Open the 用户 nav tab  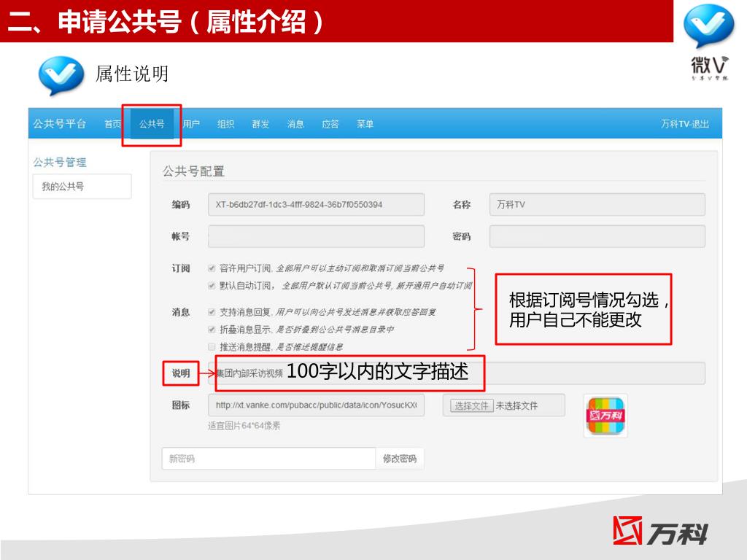point(191,124)
